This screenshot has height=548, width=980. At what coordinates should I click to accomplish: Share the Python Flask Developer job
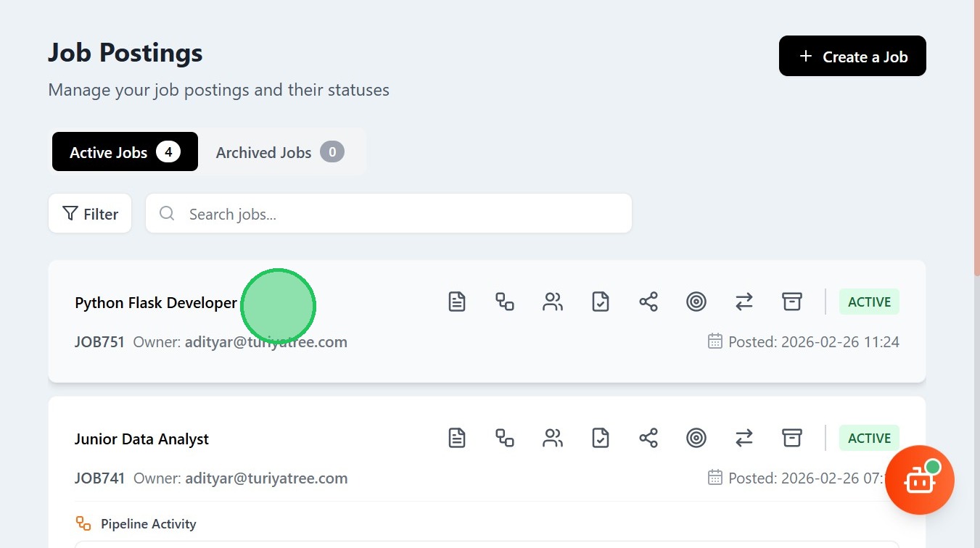point(648,302)
